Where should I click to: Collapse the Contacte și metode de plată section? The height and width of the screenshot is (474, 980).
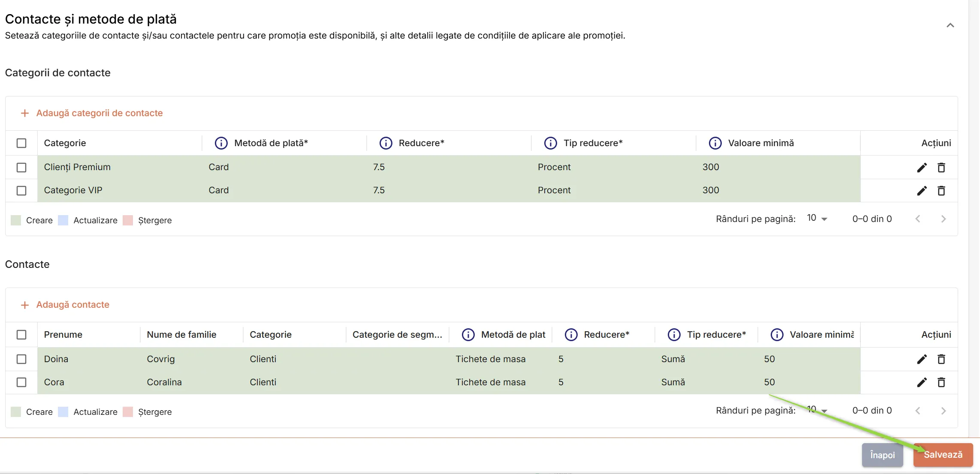tap(950, 25)
